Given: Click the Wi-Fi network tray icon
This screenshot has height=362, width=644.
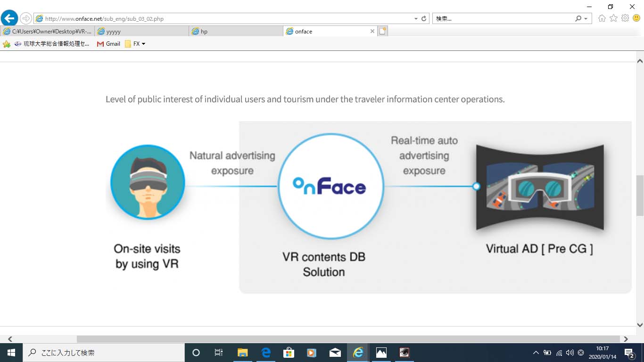Looking at the screenshot, I should (x=559, y=353).
